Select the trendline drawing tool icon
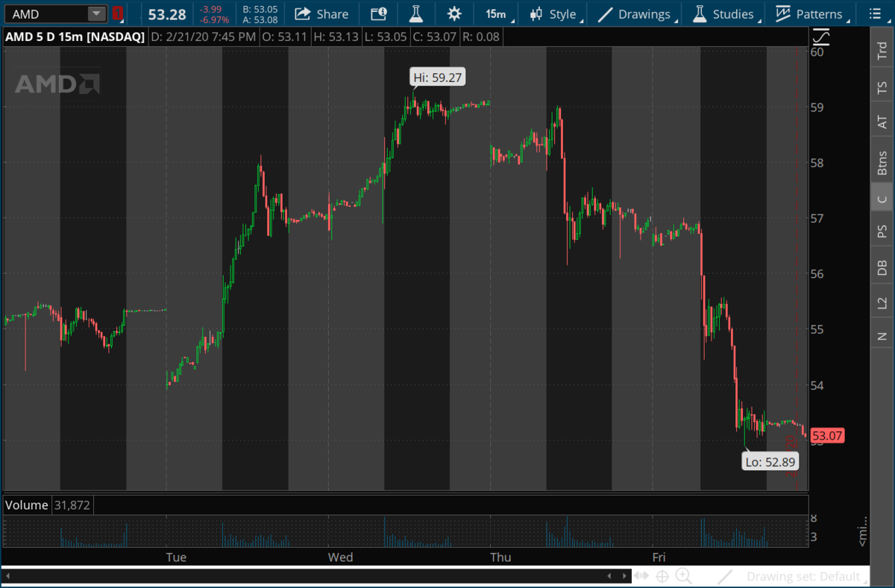The height and width of the screenshot is (588, 895). [x=725, y=576]
